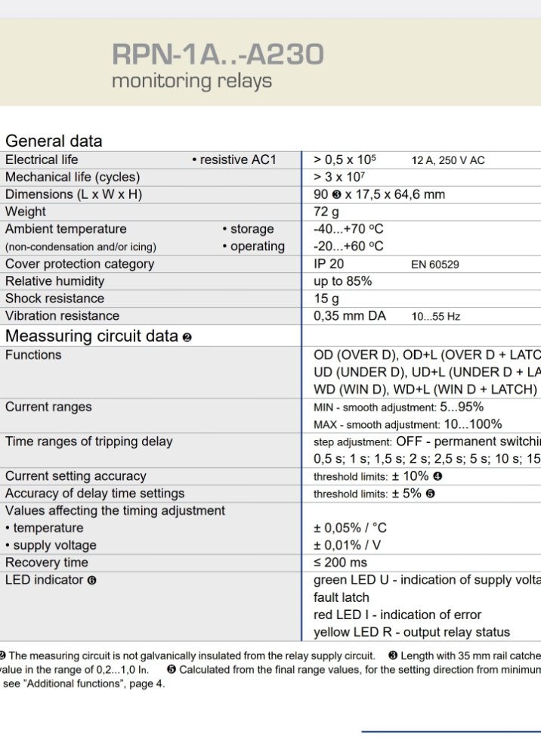Click footnote marker 3 in Dimensions value
The height and width of the screenshot is (756, 541).
(x=337, y=195)
